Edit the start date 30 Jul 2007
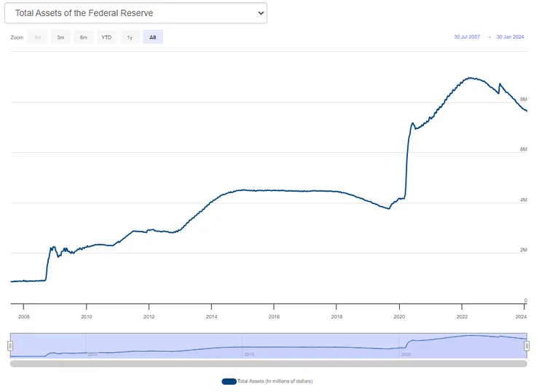The width and height of the screenshot is (539, 392). [x=467, y=36]
